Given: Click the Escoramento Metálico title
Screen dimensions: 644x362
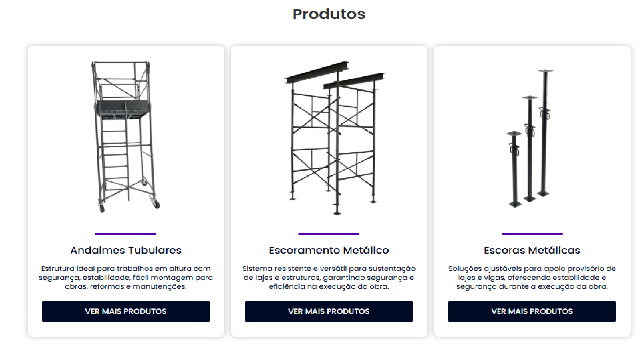Looking at the screenshot, I should click(x=329, y=250).
